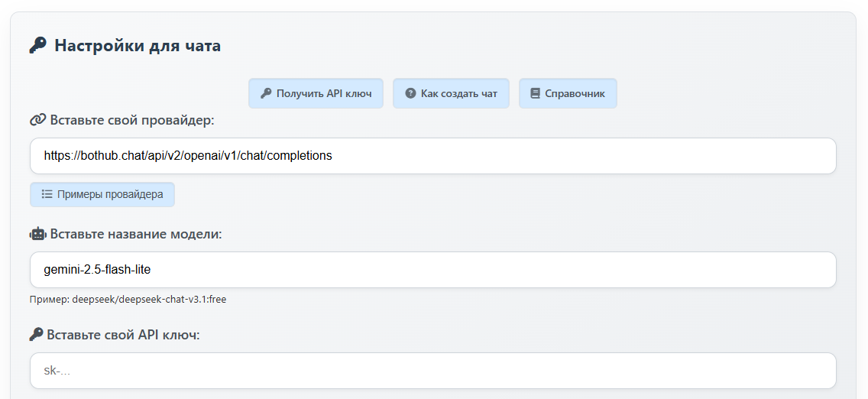Click the question mark icon in Как создать чат
This screenshot has height=399, width=868.
[410, 93]
